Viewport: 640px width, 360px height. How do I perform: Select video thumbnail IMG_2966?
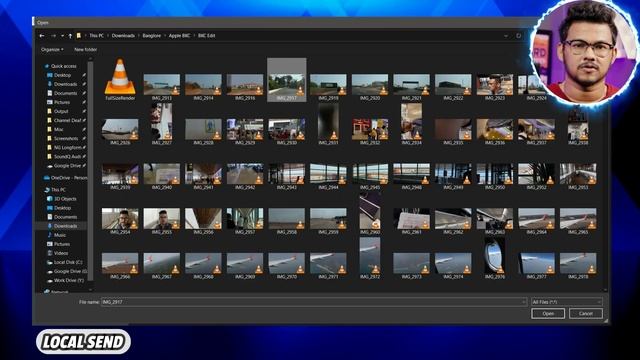120,266
